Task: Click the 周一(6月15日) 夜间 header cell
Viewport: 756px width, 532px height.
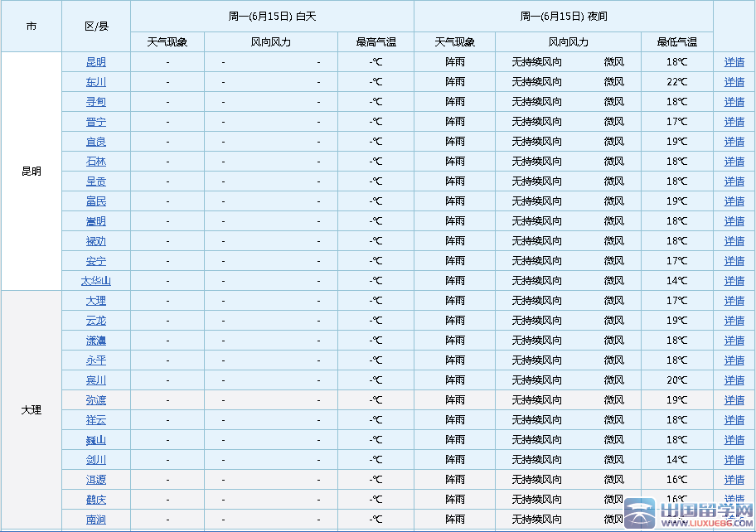Action: click(x=563, y=16)
